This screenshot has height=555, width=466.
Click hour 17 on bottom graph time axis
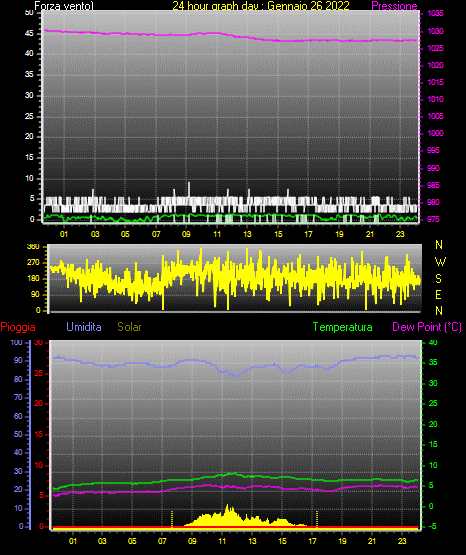point(312,541)
